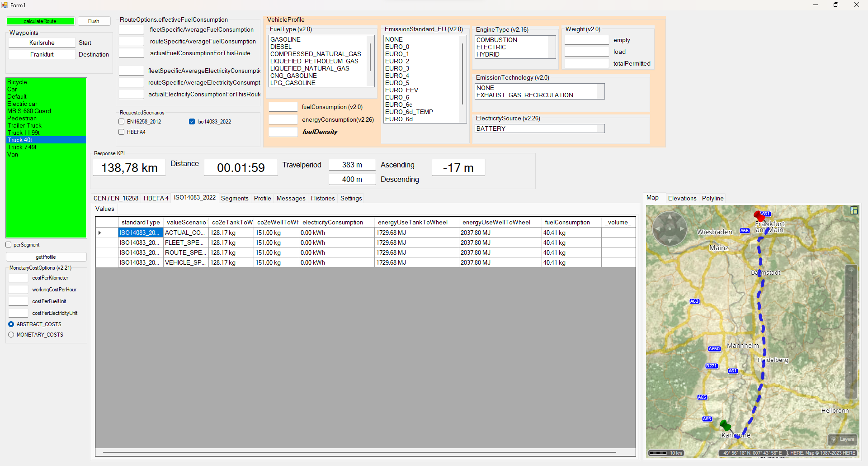Click the map zoom slider handle
The width and height of the screenshot is (868, 466).
tap(851, 337)
